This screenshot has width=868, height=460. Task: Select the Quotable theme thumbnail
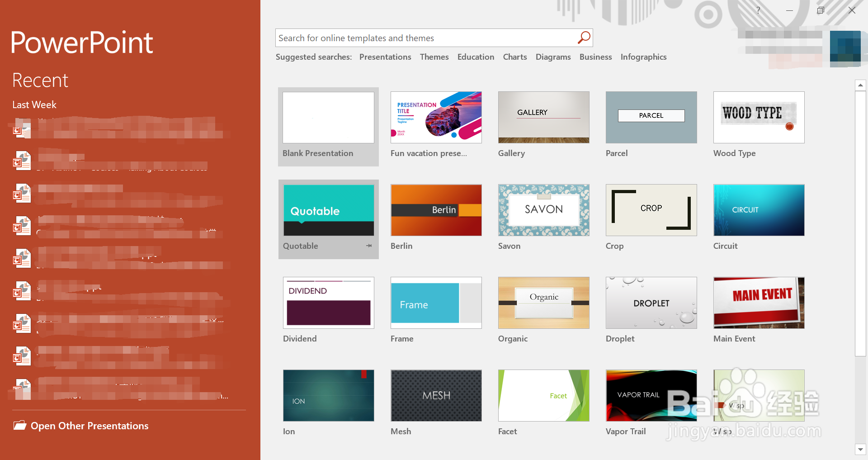328,210
